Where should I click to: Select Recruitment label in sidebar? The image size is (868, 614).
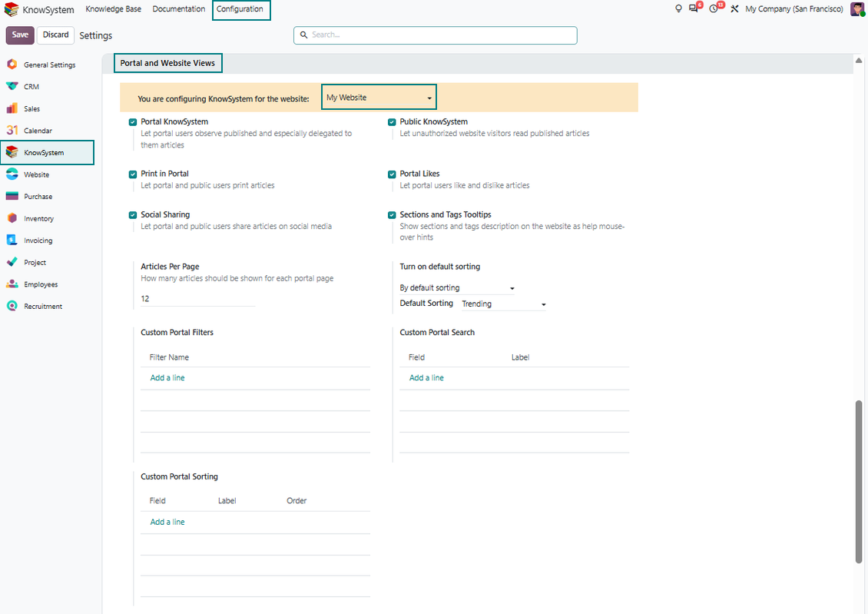click(x=42, y=307)
